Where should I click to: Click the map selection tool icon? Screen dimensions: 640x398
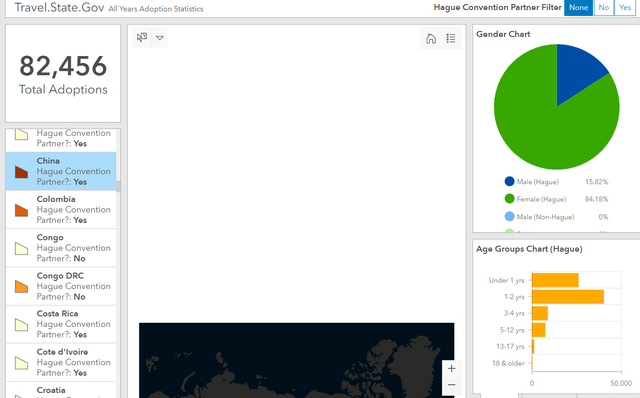tap(142, 38)
